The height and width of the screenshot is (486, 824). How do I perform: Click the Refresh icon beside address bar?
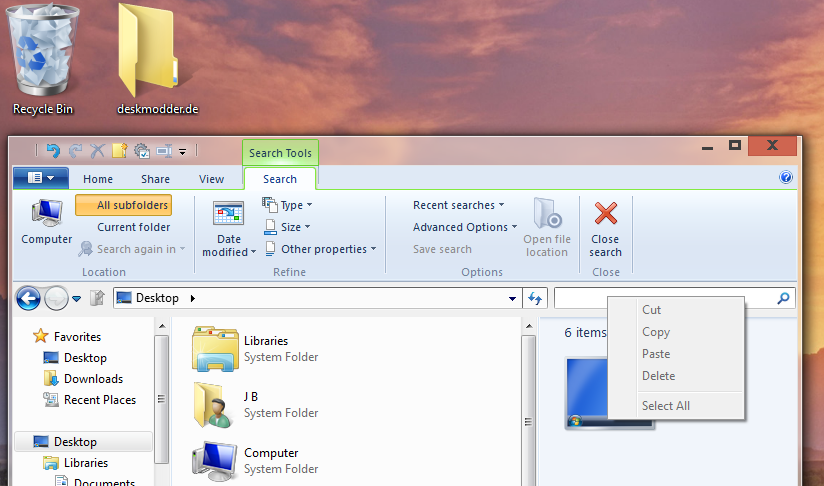(x=535, y=298)
